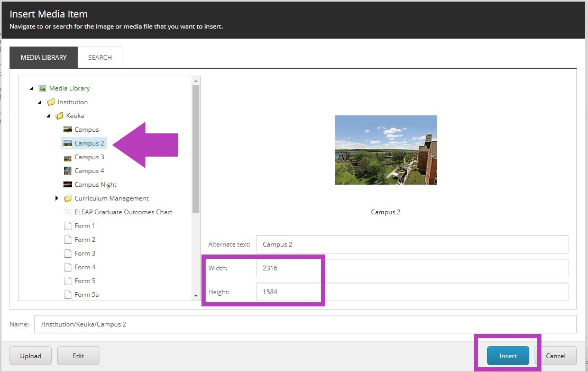Click the Campus 4 image icon
This screenshot has height=372, width=588.
68,171
